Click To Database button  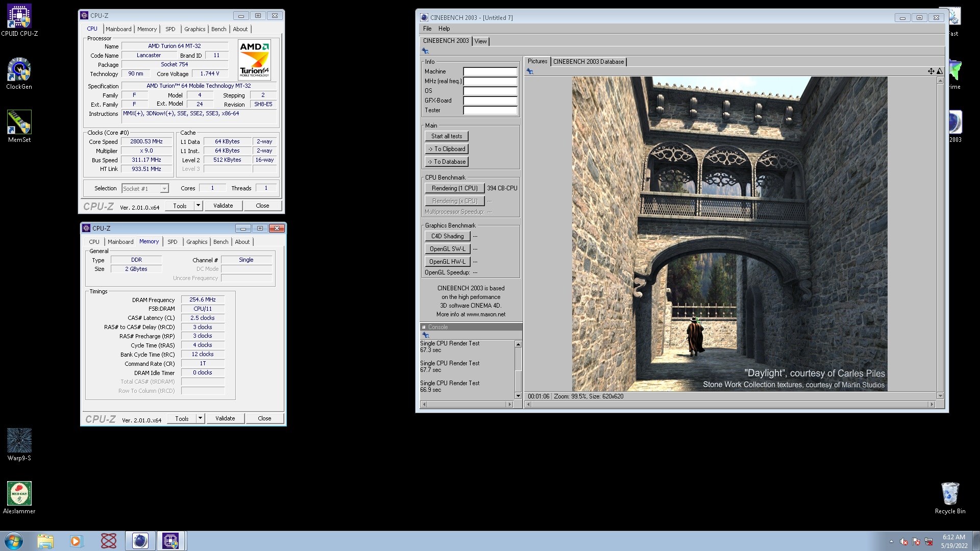[447, 162]
